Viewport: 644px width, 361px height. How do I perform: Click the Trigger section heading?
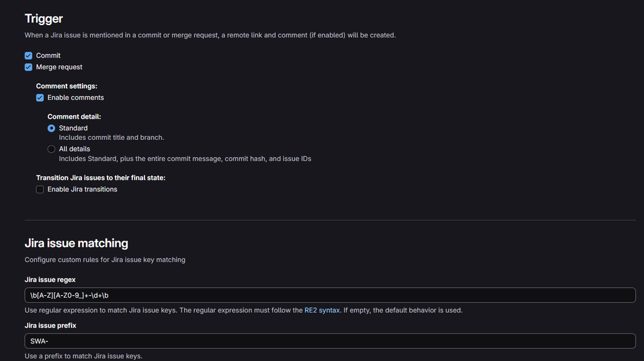coord(44,19)
